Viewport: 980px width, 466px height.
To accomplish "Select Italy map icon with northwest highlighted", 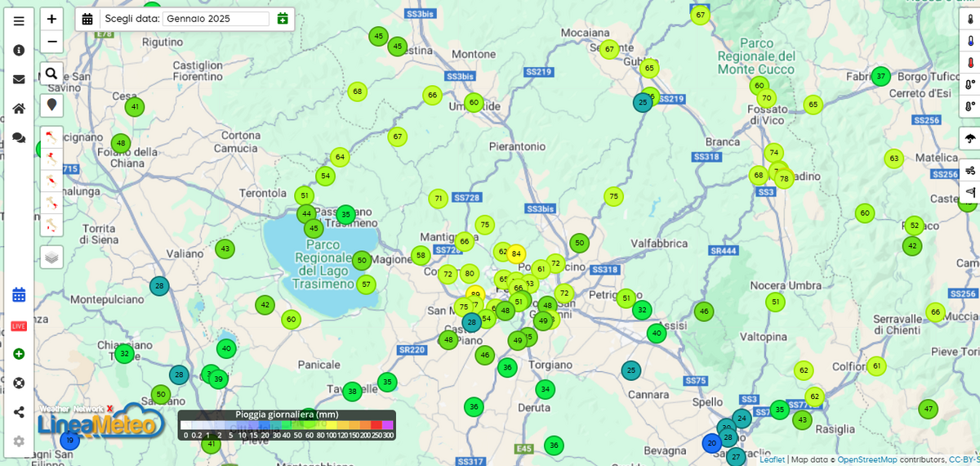I will tap(51, 137).
